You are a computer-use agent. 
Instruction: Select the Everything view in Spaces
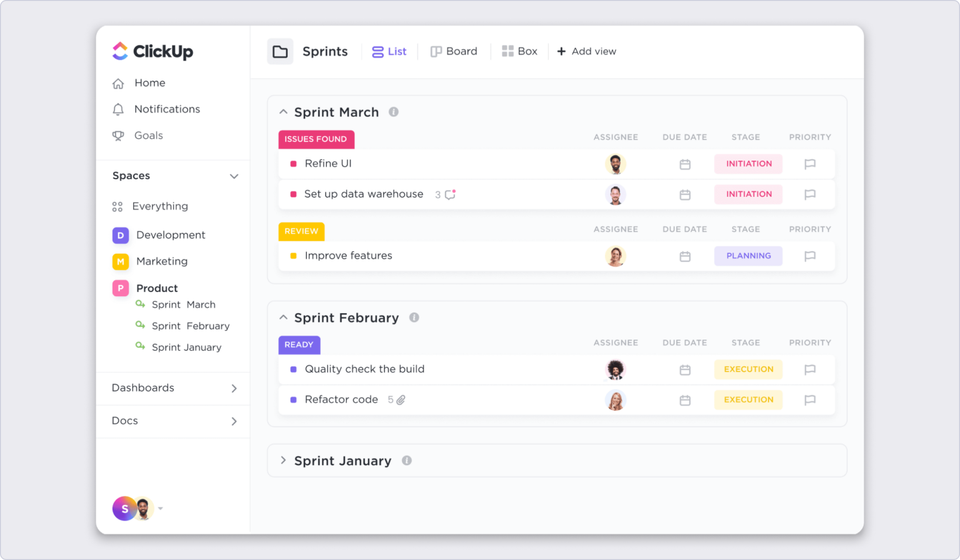pos(159,206)
